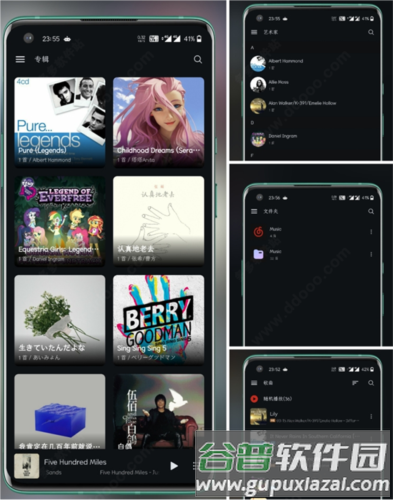This screenshot has width=393, height=500.
Task: Tap red shuffle play button on songs screen
Action: 254,398
